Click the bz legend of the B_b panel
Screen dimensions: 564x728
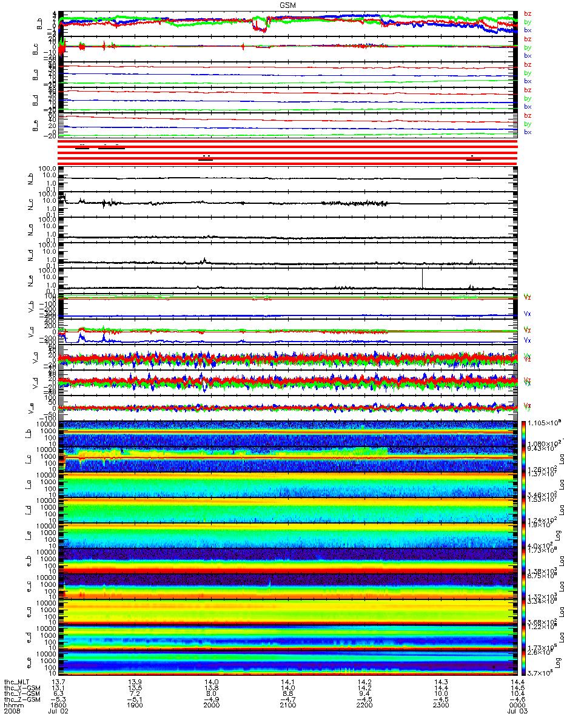[x=528, y=13]
